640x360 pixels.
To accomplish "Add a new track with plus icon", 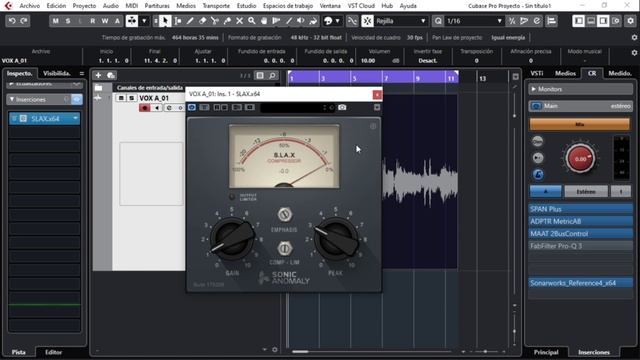I will [98, 75].
